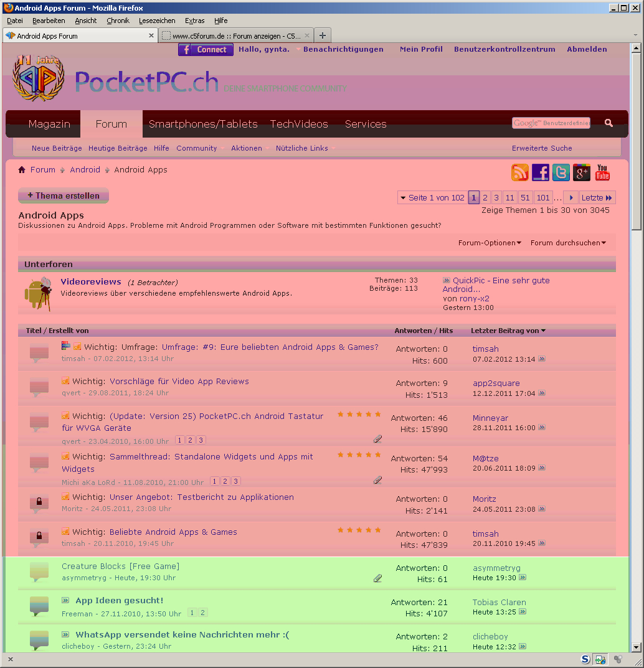The width and height of the screenshot is (644, 668).
Task: Click the Videoreviews Android mascot icon
Action: pos(37,293)
